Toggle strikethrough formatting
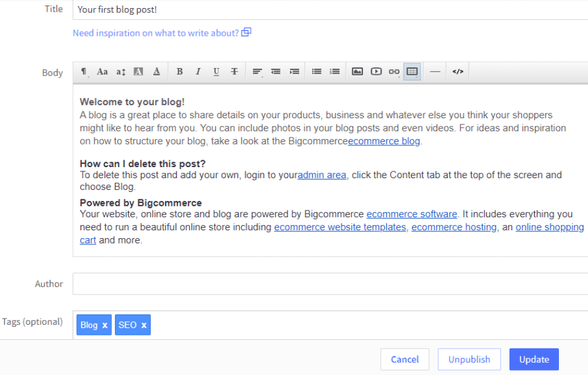This screenshot has width=588, height=375. click(x=234, y=71)
